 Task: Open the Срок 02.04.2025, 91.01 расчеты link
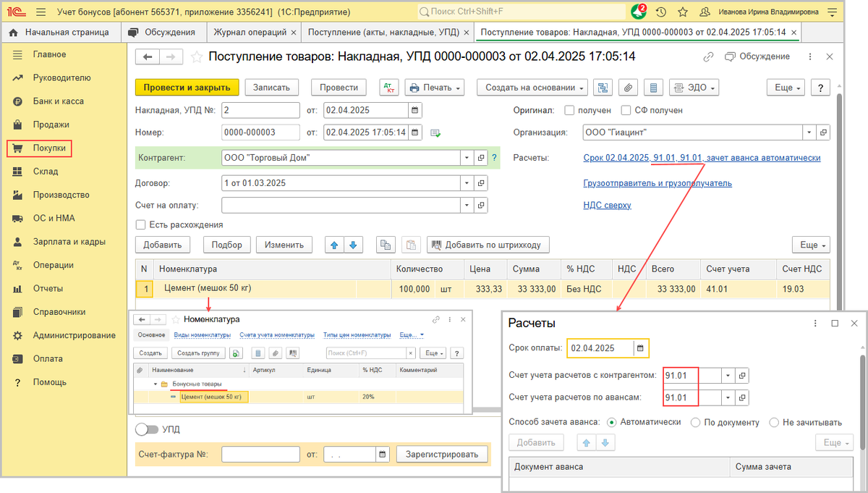click(702, 158)
